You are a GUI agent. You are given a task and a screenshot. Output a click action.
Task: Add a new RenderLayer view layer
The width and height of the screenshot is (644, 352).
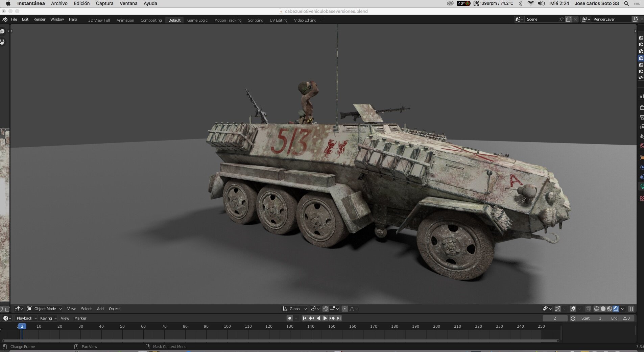point(635,19)
